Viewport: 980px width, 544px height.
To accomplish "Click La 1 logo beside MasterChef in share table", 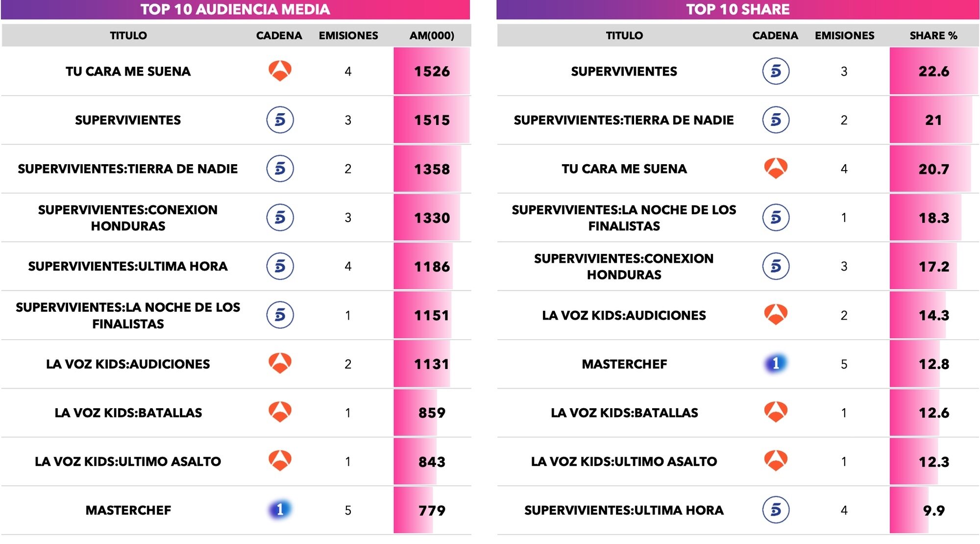I will coord(776,364).
